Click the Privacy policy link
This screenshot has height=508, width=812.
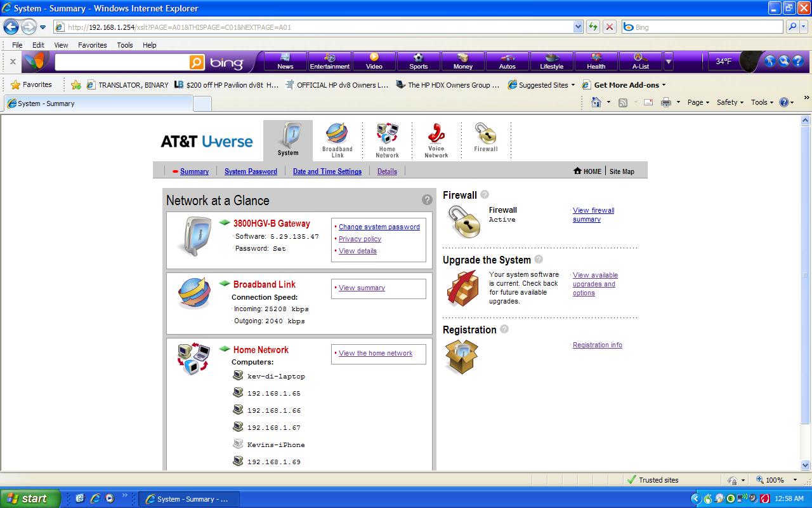point(360,239)
